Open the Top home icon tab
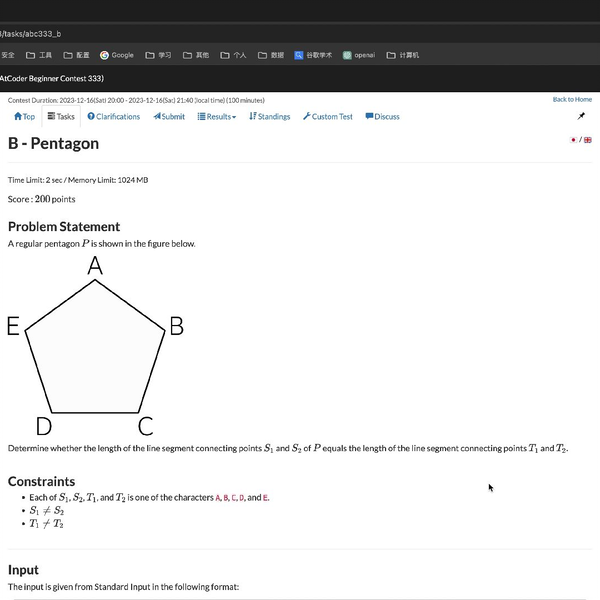Image resolution: width=600 pixels, height=600 pixels. (24, 116)
